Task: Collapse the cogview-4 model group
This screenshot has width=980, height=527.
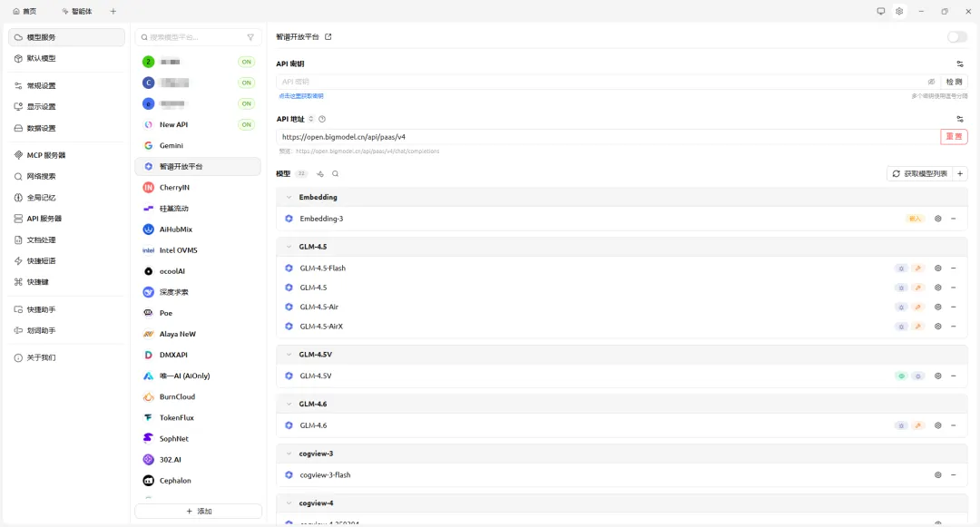Action: pos(289,503)
